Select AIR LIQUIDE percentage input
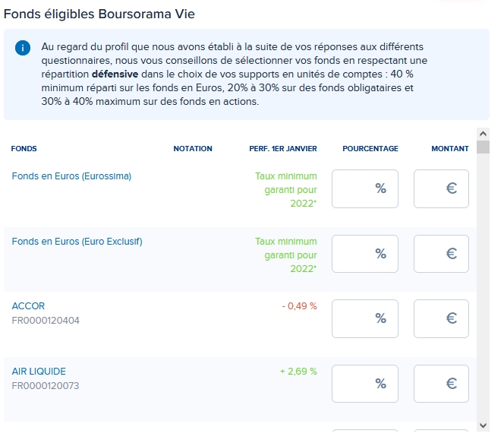Image resolution: width=504 pixels, height=443 pixels. point(365,384)
